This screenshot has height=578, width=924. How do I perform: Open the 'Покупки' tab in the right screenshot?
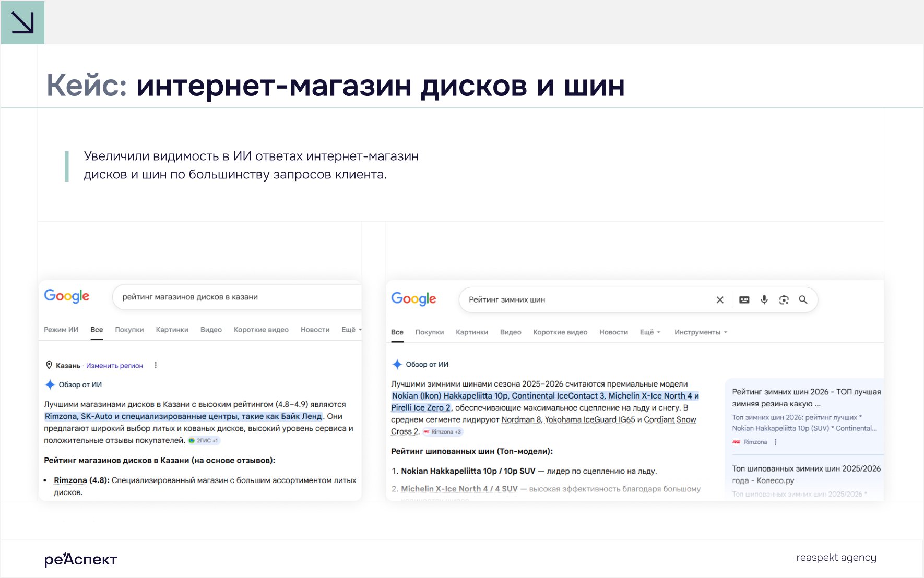[x=430, y=332]
